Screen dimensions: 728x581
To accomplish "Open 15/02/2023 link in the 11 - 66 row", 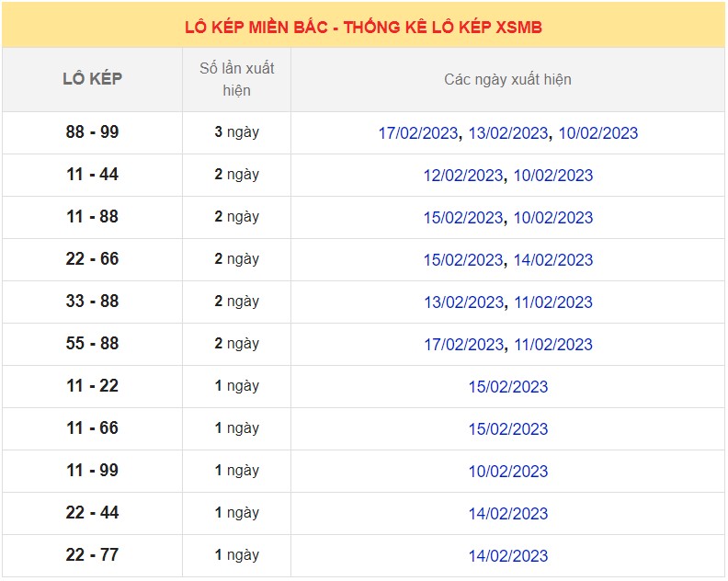I will [507, 429].
